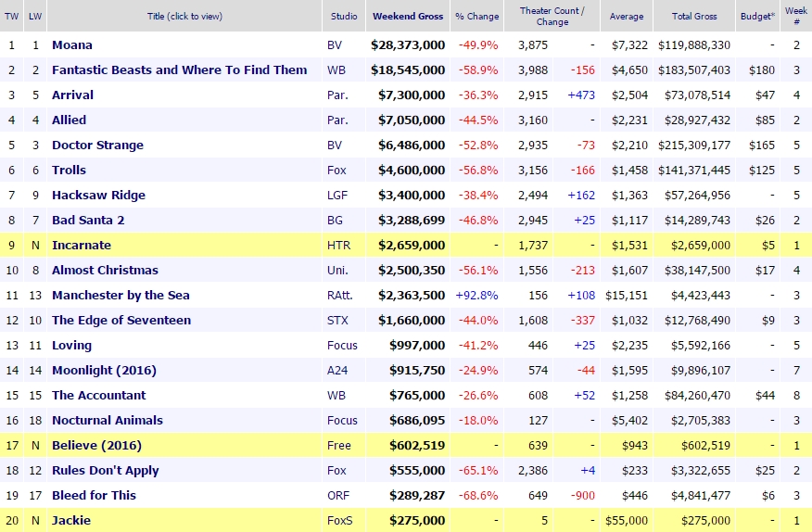Open The Accountant title link

point(99,395)
